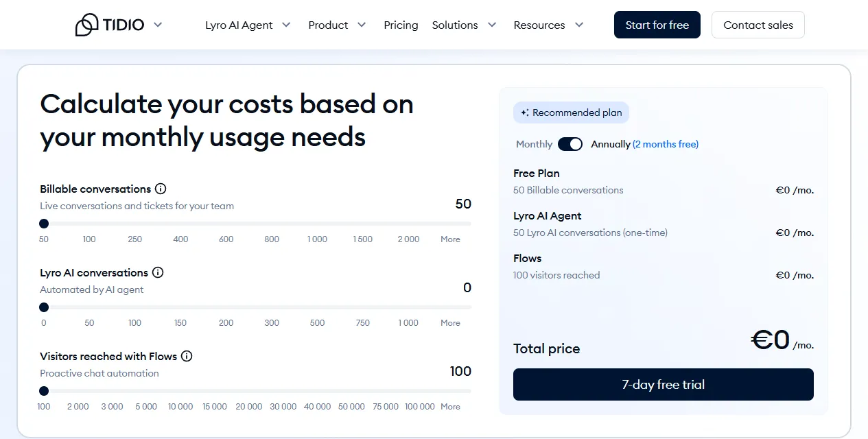The height and width of the screenshot is (439, 868).
Task: Click the 2 months free link
Action: click(x=666, y=144)
